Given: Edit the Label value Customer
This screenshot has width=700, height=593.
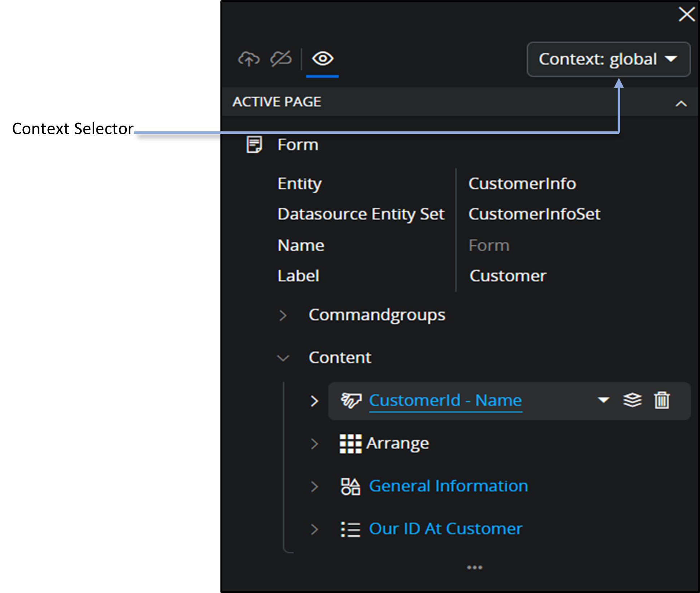Looking at the screenshot, I should click(x=507, y=276).
